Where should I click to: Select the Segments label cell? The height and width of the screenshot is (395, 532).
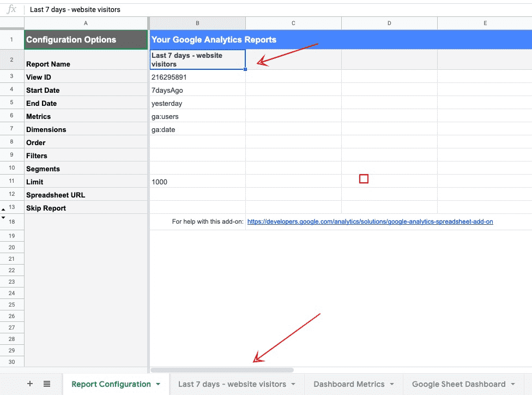[86, 168]
